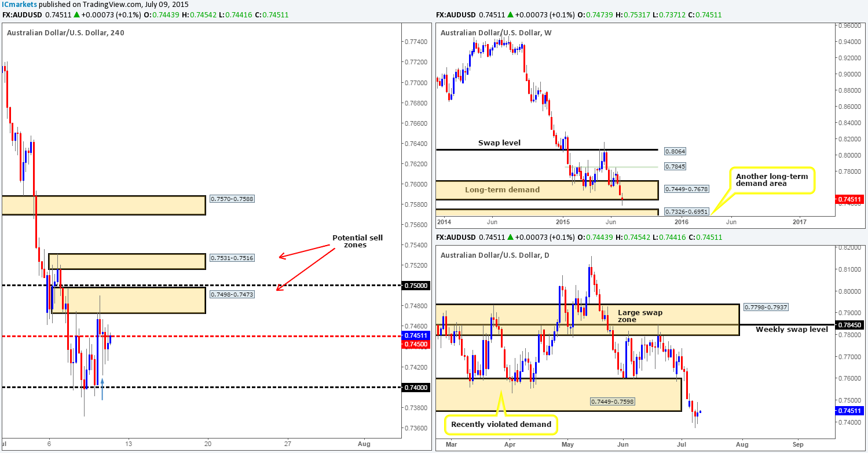Image resolution: width=868 pixels, height=453 pixels.
Task: Select the 0.8064 price label
Action: (675, 151)
